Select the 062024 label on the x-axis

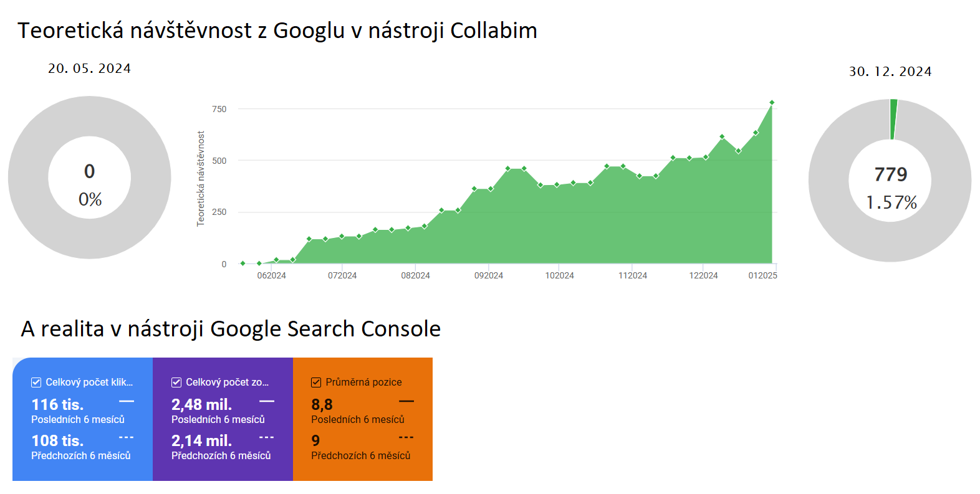click(271, 275)
